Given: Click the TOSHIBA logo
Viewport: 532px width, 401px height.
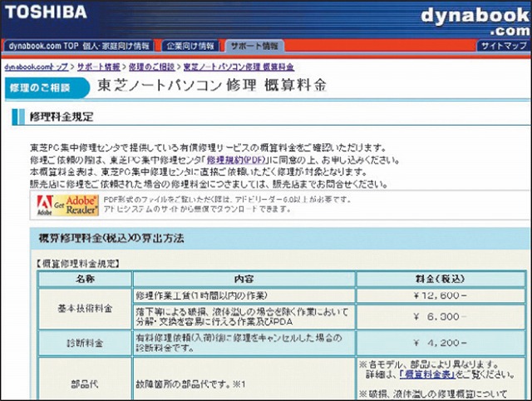Looking at the screenshot, I should (48, 12).
